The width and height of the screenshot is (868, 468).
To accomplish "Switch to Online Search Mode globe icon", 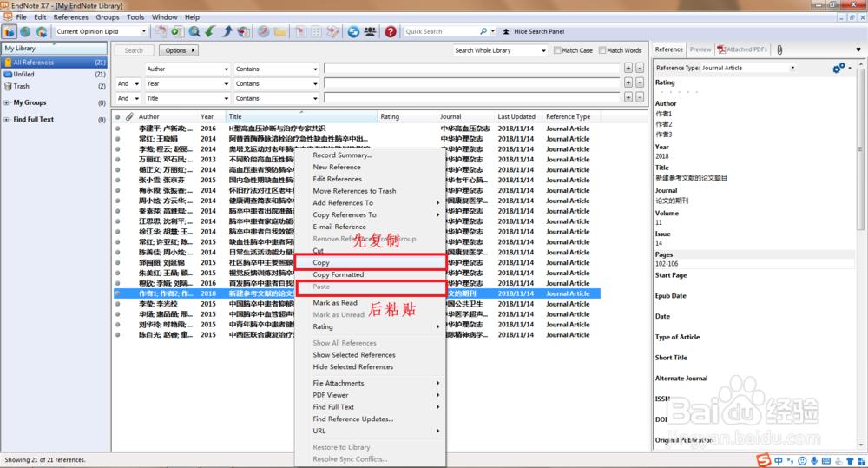I will [x=25, y=31].
